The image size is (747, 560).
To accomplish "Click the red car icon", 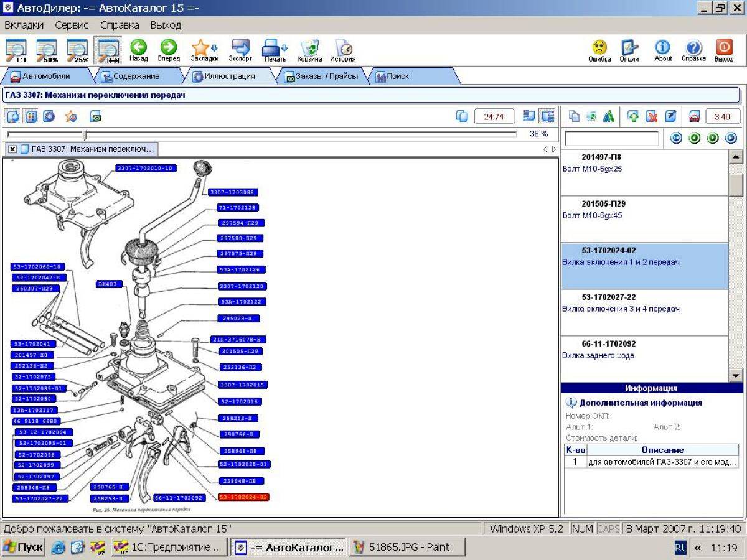I will (x=695, y=116).
